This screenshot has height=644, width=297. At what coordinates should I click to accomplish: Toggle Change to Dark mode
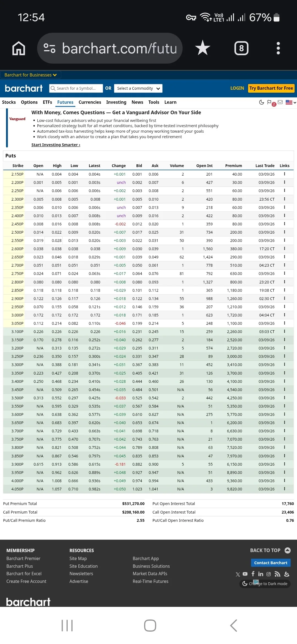tap(265, 584)
